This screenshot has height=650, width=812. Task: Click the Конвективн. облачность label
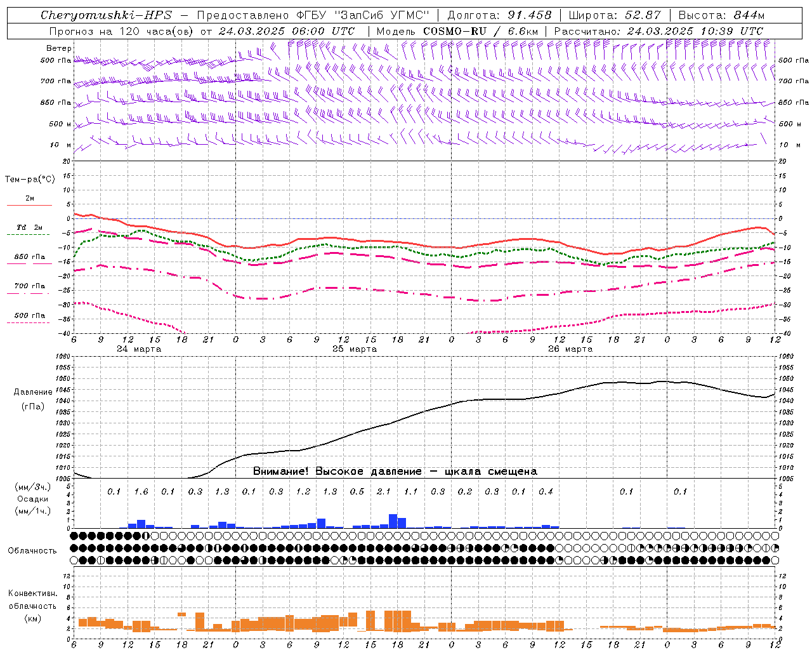[32, 600]
